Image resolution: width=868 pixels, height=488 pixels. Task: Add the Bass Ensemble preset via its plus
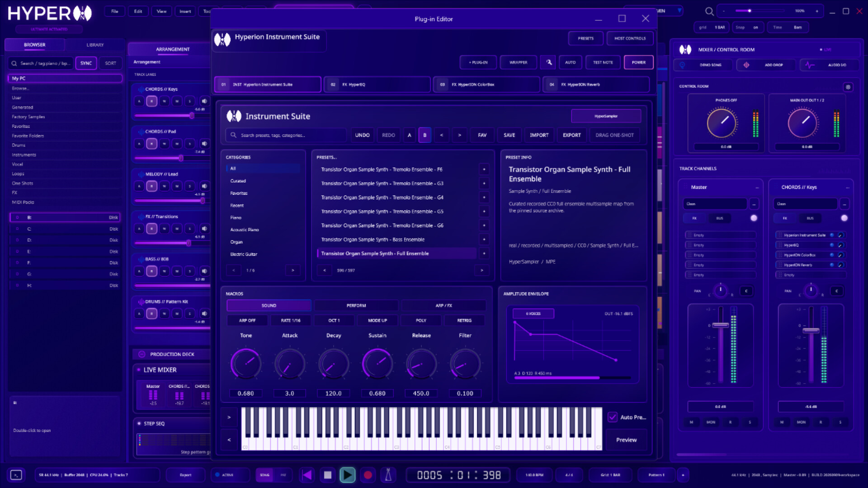(x=484, y=239)
